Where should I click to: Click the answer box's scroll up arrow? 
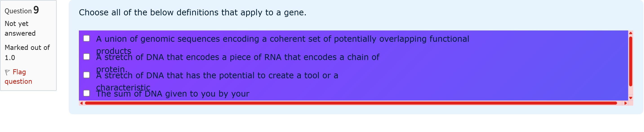631,33
